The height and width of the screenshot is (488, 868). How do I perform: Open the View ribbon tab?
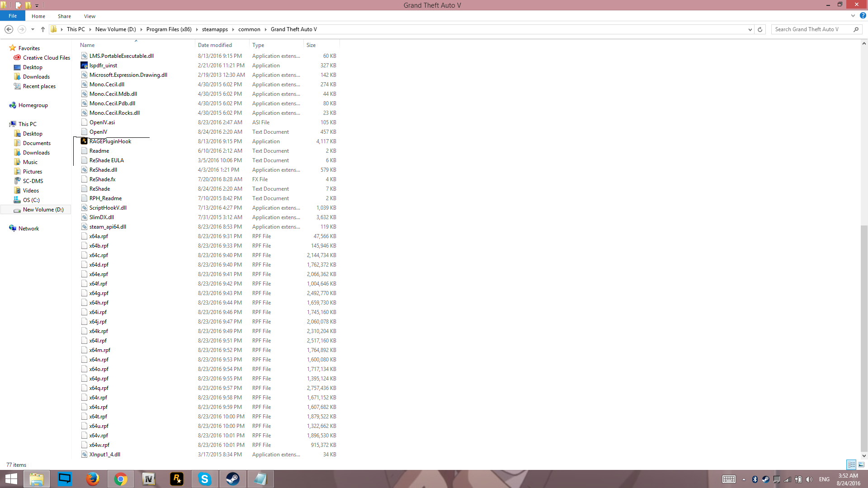[x=90, y=16]
